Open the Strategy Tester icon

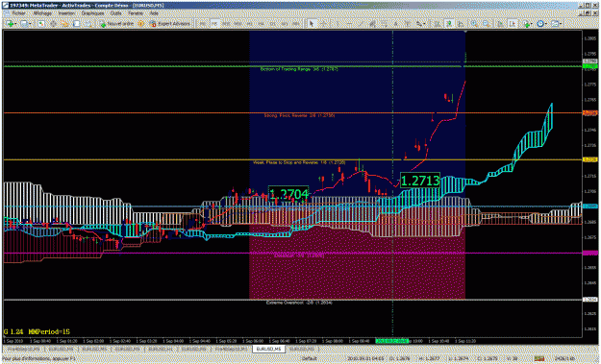[88, 24]
